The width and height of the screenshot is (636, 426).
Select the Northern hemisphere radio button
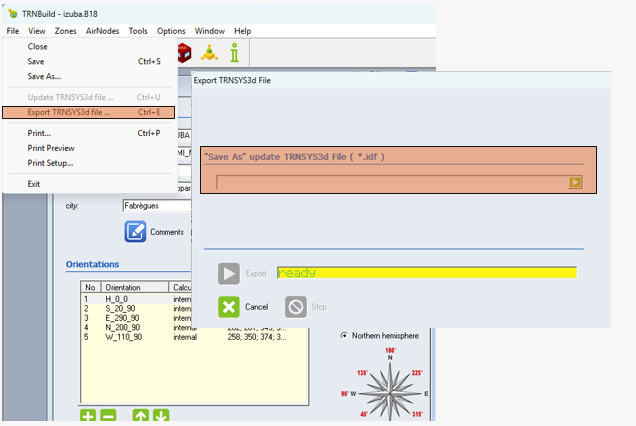point(346,335)
